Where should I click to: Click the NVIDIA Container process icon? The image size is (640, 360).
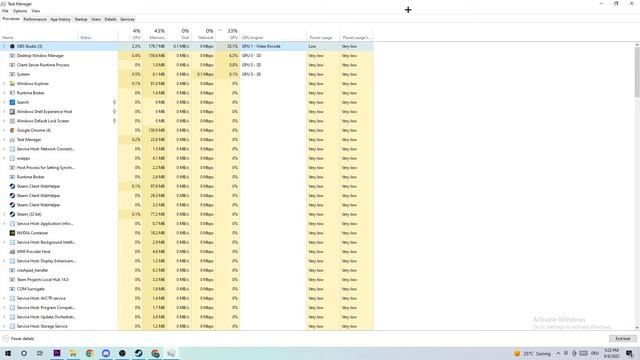coord(12,233)
